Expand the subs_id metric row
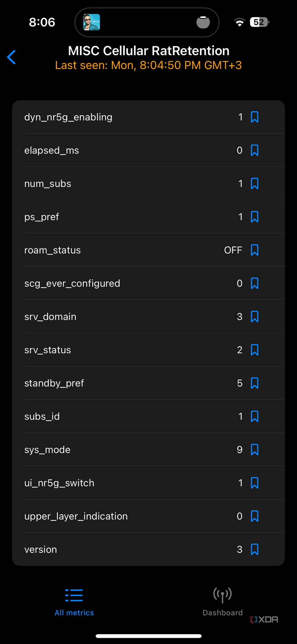Screen dimensions: 297x644 point(124,416)
